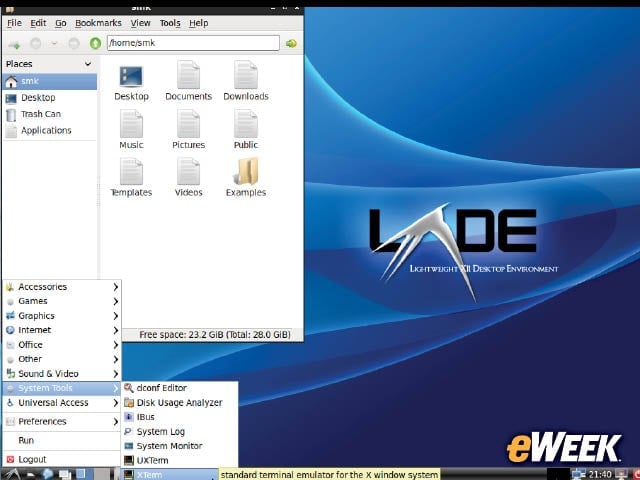
Task: Expand the Preferences submenu
Action: click(x=62, y=422)
